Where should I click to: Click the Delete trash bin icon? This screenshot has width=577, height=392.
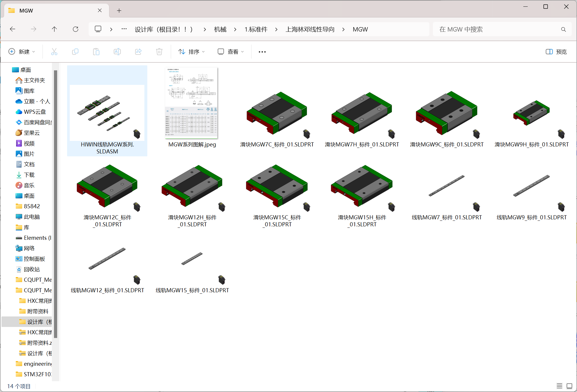159,52
